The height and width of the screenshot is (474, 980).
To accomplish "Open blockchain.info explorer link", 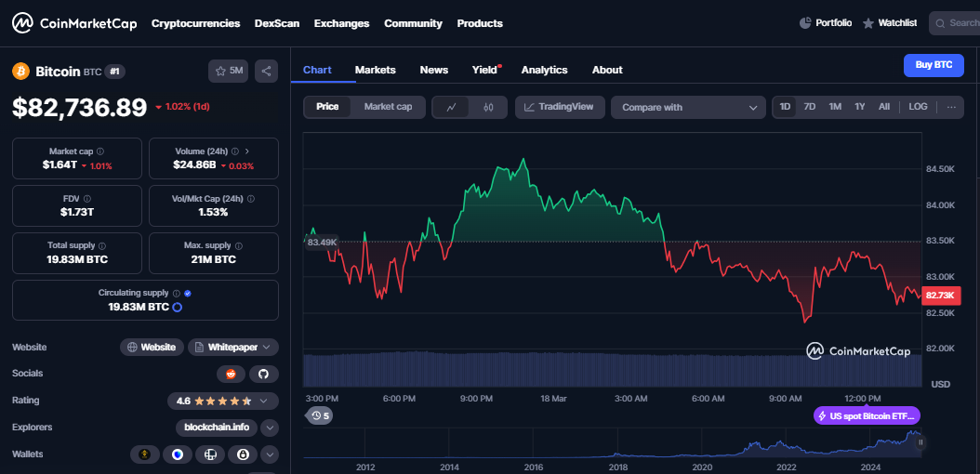I will (x=217, y=428).
